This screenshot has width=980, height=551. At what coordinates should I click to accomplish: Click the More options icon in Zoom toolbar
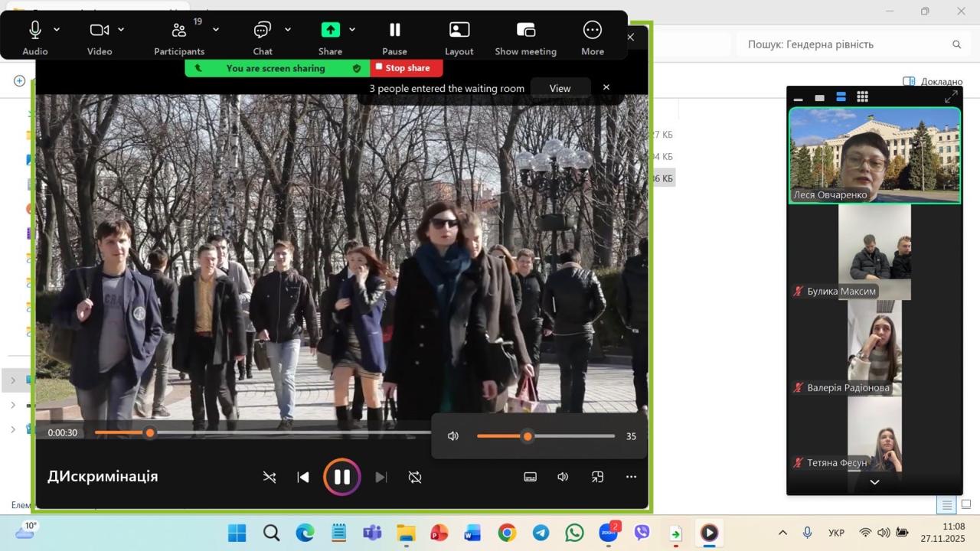coord(593,31)
